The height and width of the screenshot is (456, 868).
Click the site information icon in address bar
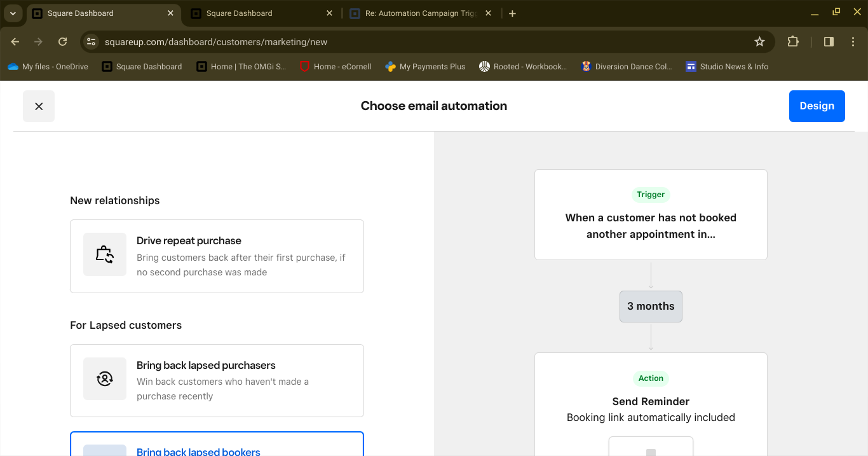(x=91, y=41)
